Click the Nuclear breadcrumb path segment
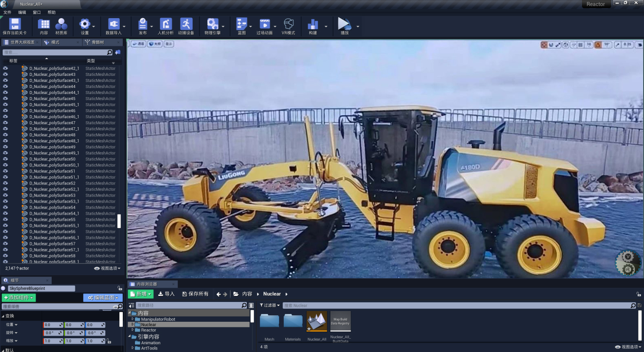 coord(272,294)
